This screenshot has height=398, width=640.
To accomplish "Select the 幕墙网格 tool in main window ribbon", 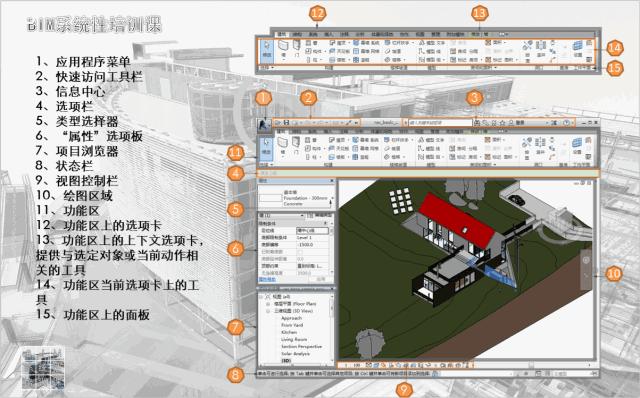I will (366, 149).
